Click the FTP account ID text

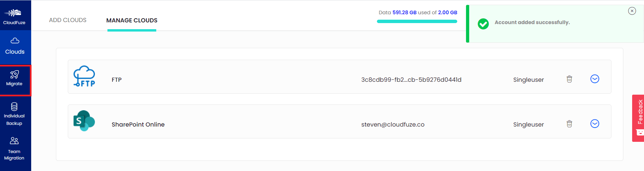411,80
